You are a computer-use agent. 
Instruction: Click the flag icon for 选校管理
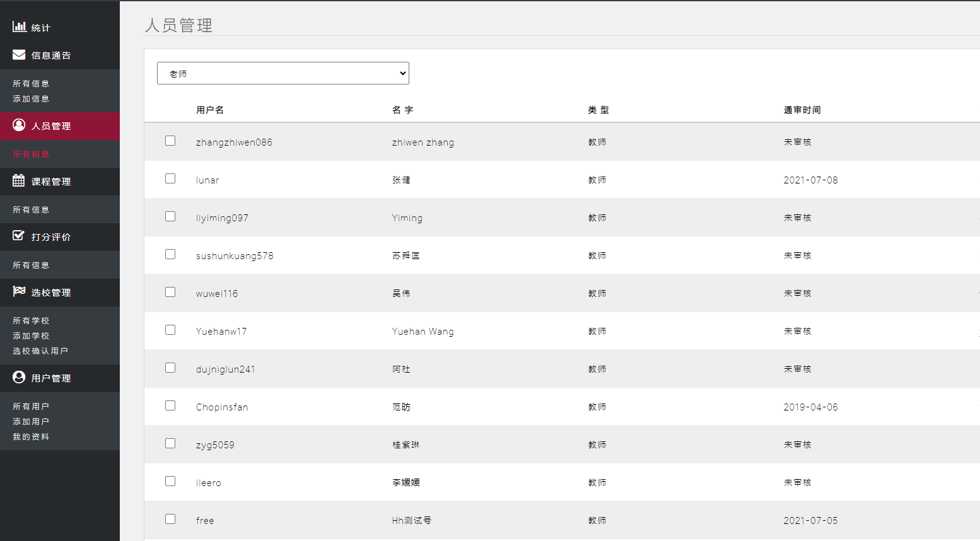coord(19,291)
